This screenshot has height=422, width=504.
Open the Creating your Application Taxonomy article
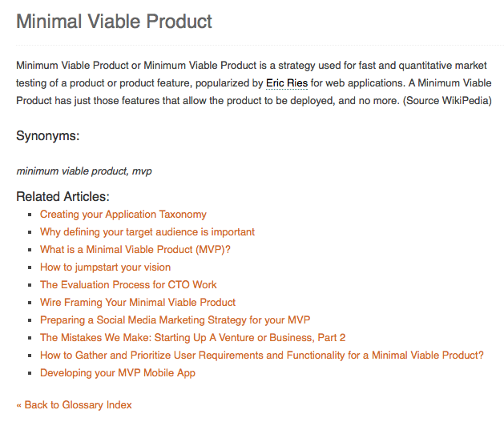point(123,215)
